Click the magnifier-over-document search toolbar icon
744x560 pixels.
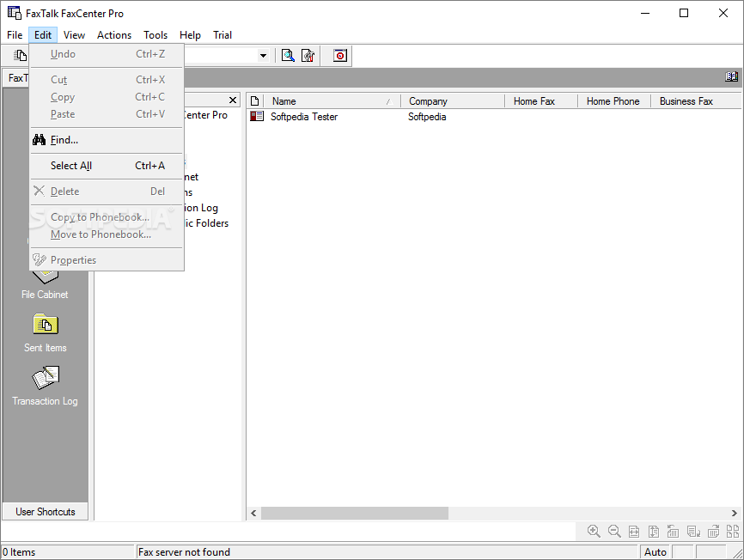288,56
